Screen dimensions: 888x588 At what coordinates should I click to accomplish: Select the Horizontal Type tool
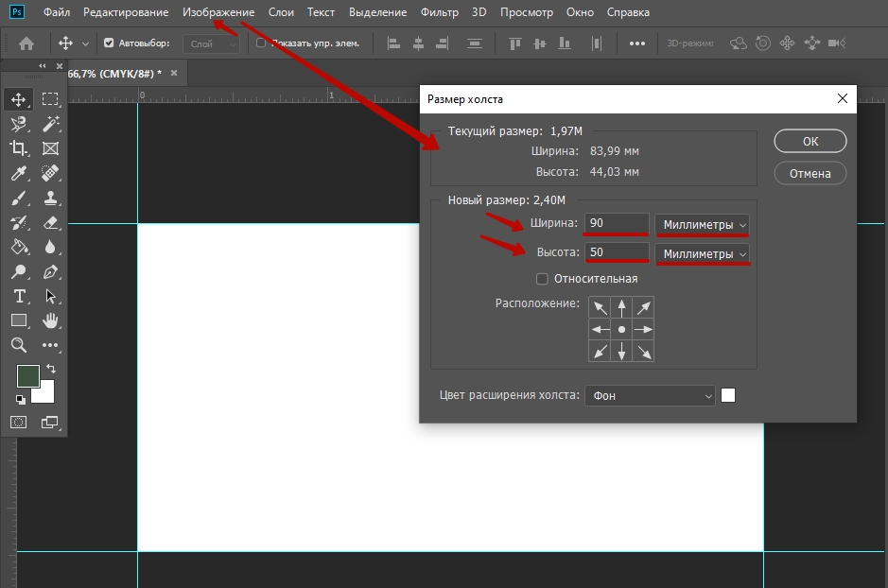[18, 296]
